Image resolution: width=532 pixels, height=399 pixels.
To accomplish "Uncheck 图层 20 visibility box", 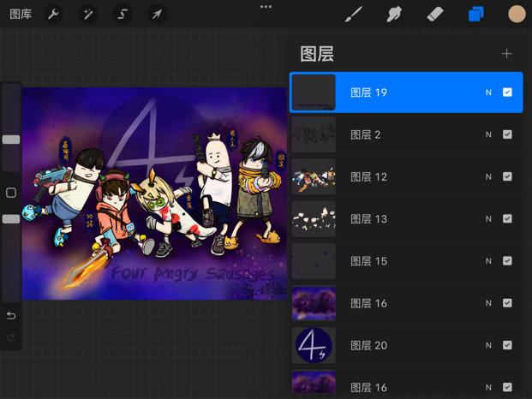I will tap(507, 345).
